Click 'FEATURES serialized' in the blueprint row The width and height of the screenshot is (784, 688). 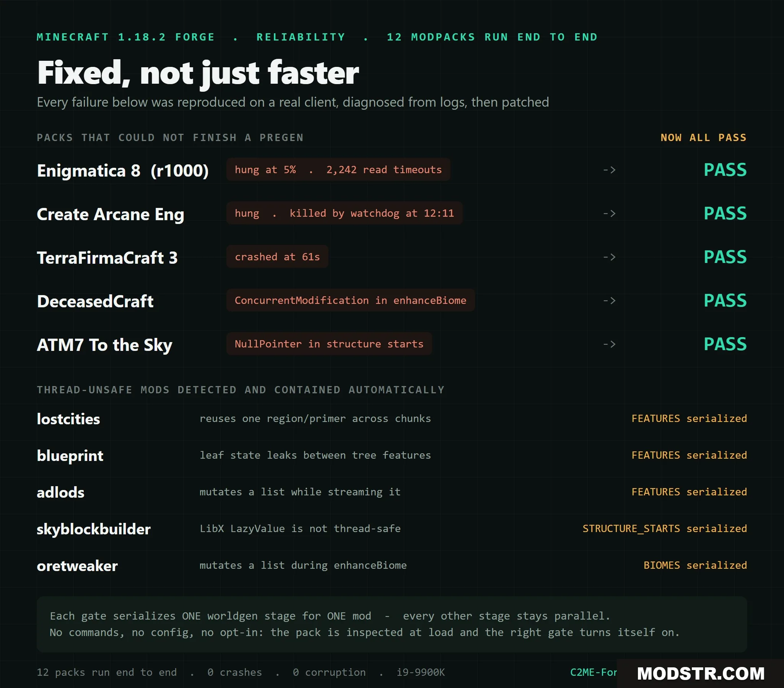689,455
